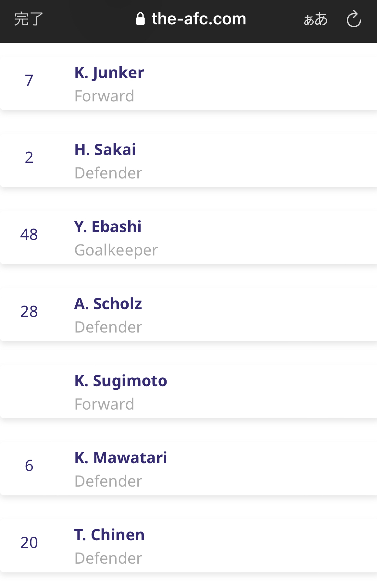Image resolution: width=377 pixels, height=588 pixels.
Task: Tap jersey number 2 beside Sakai
Action: (x=29, y=157)
